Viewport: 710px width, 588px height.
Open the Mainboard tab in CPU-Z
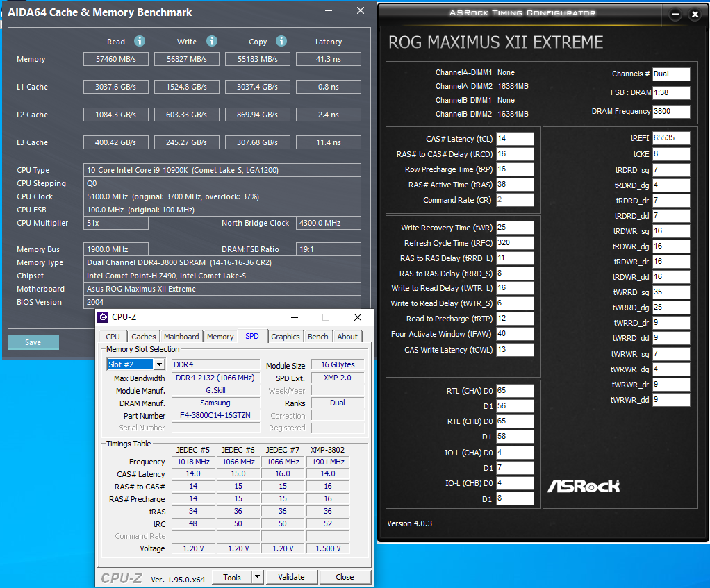pyautogui.click(x=181, y=337)
